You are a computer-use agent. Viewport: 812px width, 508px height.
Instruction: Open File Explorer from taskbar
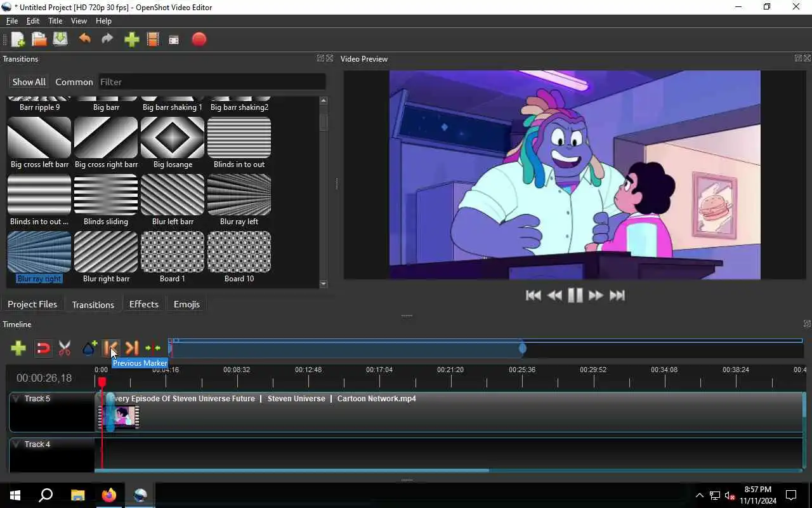77,495
